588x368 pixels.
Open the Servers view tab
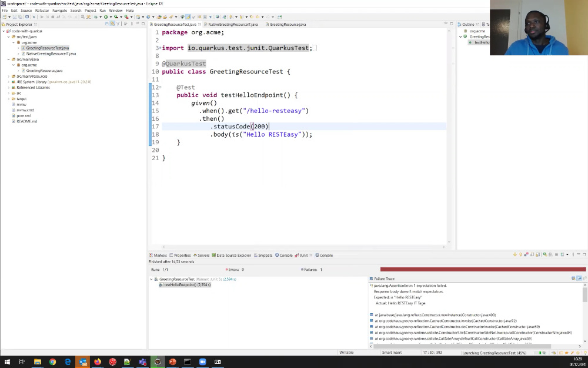click(201, 256)
